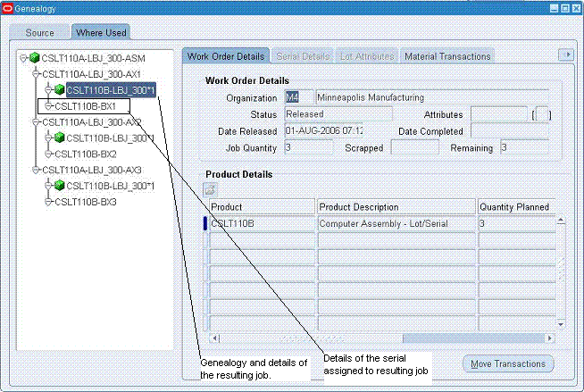Click the product table horizontal scrollbar thumb
Viewport: 584px width, 392px height.
pyautogui.click(x=474, y=338)
